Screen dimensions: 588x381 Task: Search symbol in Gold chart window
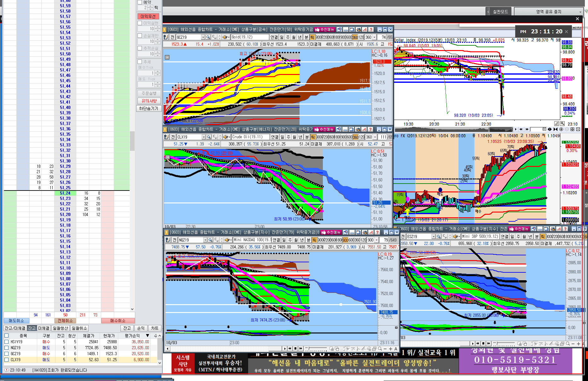pyautogui.click(x=208, y=37)
